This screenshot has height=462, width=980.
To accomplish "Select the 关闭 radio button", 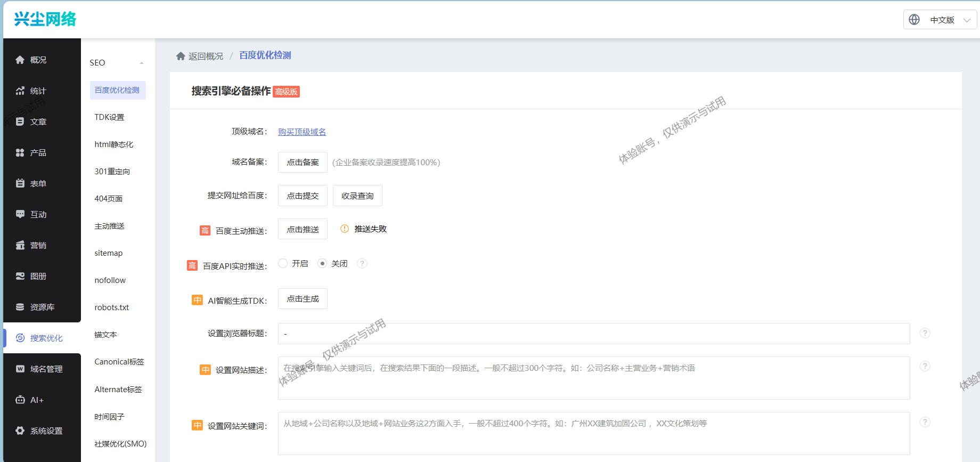I will tap(322, 263).
